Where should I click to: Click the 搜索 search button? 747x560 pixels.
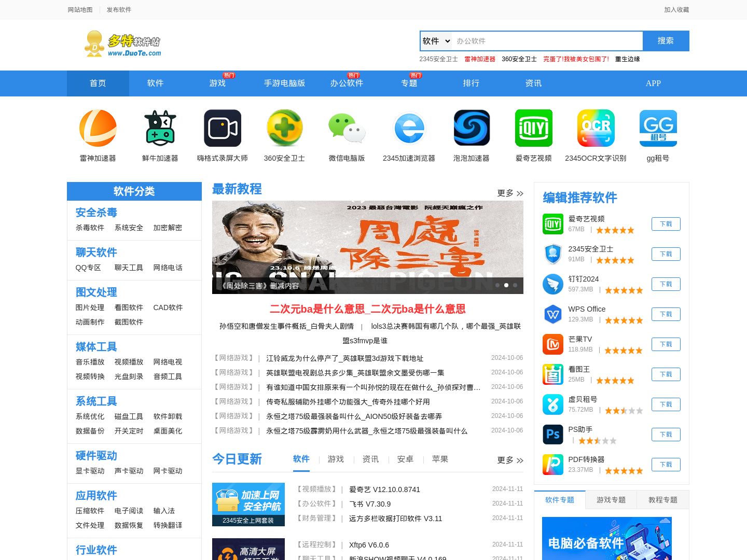point(666,41)
